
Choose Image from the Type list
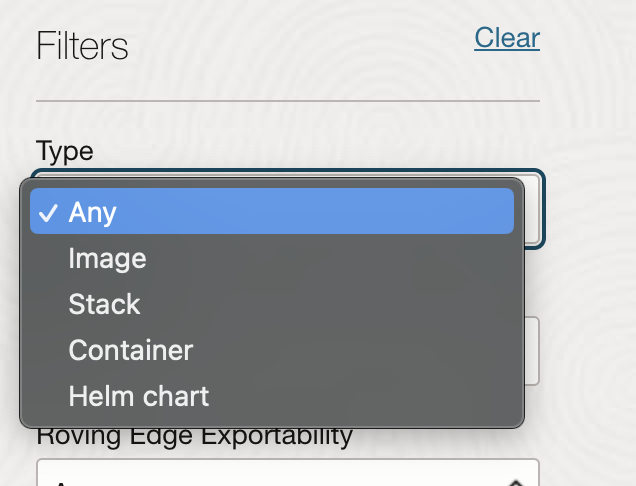(107, 258)
